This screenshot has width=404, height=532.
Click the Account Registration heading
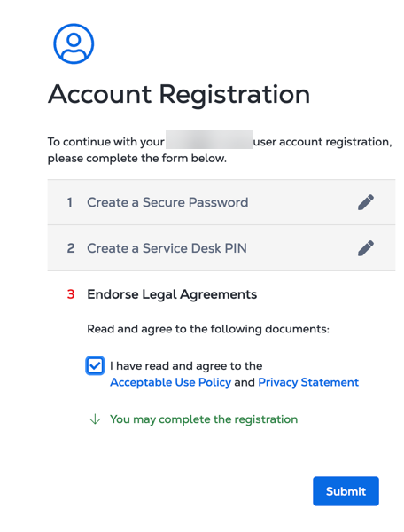pos(179,94)
